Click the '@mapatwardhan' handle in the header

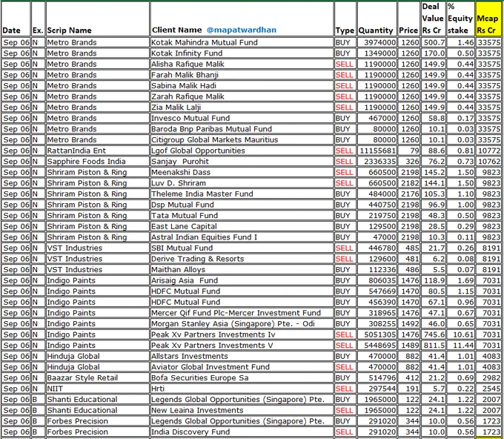pyautogui.click(x=242, y=30)
